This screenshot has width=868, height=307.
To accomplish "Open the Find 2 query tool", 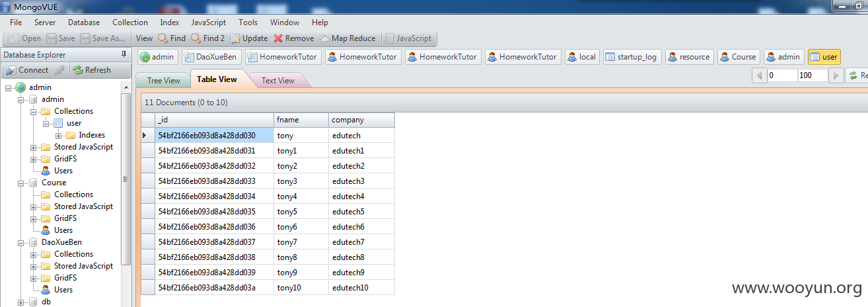I will [207, 38].
